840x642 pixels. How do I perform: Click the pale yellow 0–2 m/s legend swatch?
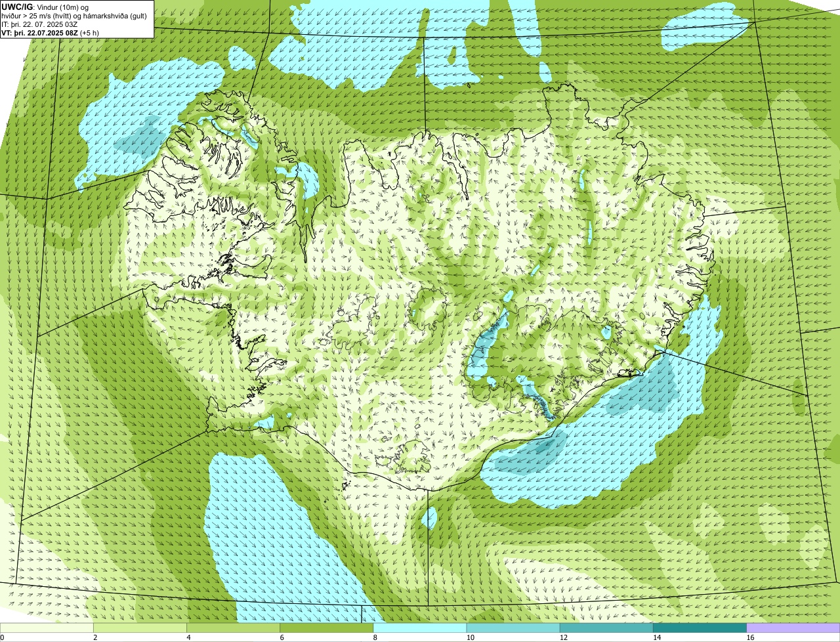pos(47,628)
